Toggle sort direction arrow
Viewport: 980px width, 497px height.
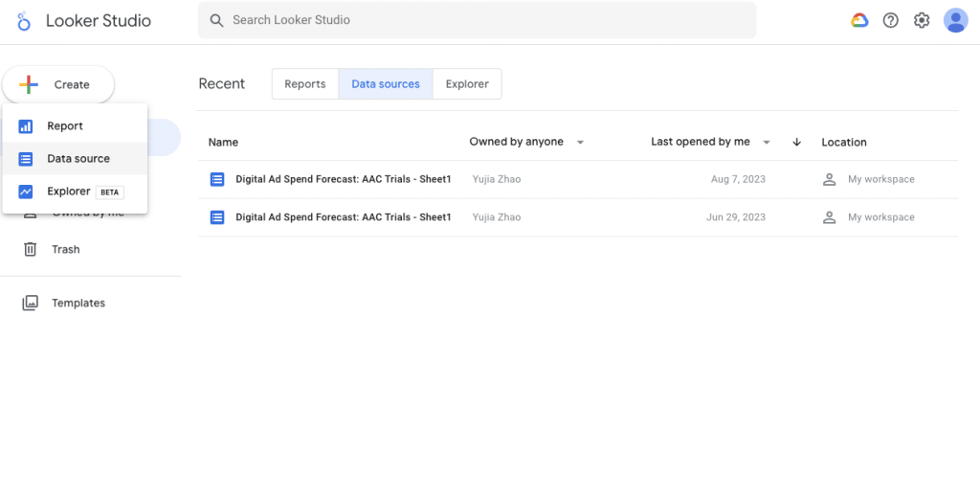tap(797, 143)
